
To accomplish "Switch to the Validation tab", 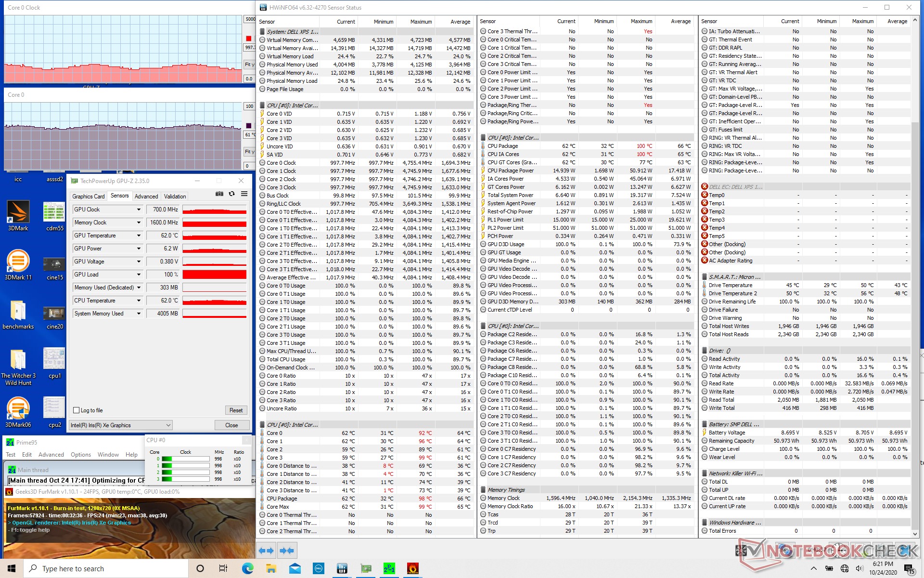I will 175,197.
